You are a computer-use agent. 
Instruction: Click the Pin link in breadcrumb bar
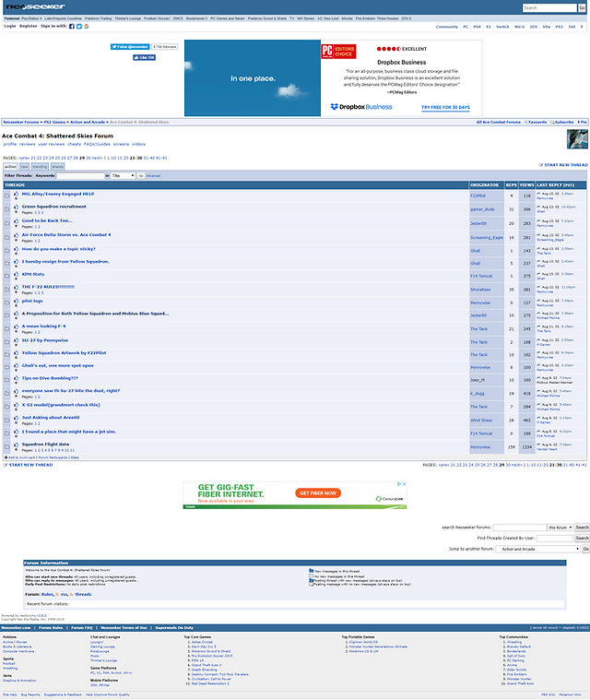583,122
